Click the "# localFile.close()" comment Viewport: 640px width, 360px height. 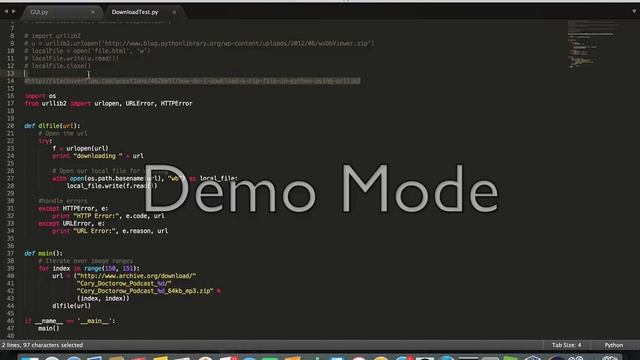tap(58, 66)
